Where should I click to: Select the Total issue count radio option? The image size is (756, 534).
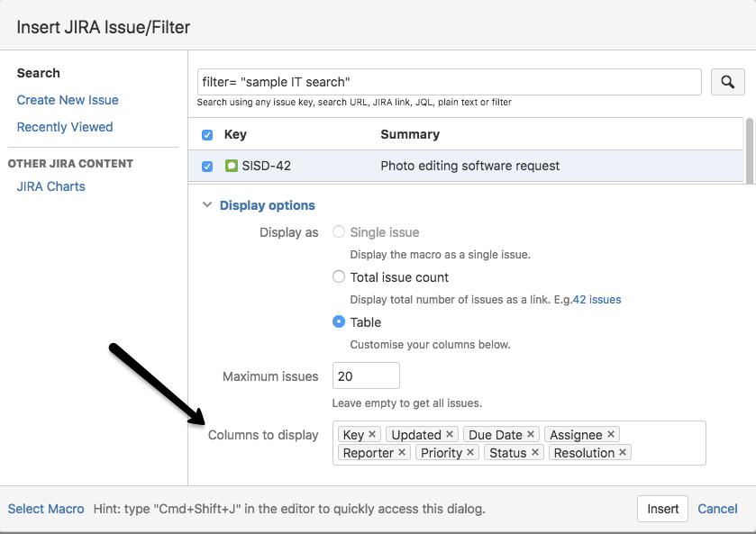click(x=339, y=276)
